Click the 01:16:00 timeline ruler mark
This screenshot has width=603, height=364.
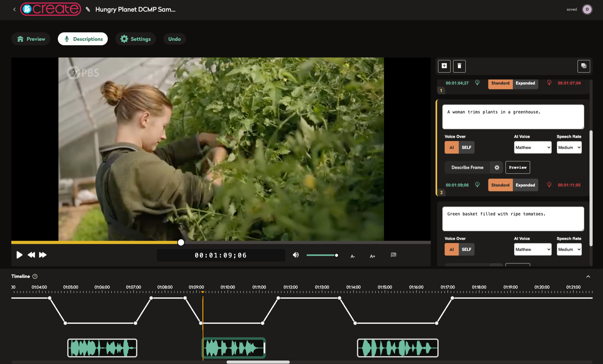[x=416, y=287]
